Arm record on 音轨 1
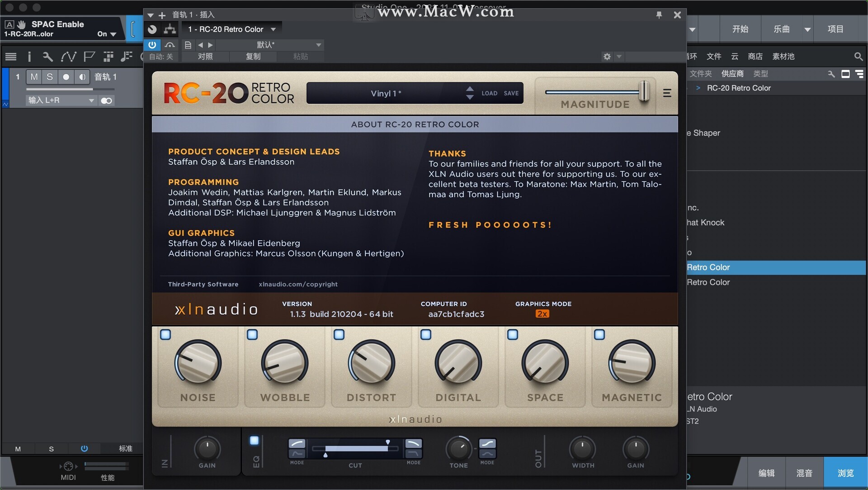The height and width of the screenshot is (490, 868). point(66,77)
